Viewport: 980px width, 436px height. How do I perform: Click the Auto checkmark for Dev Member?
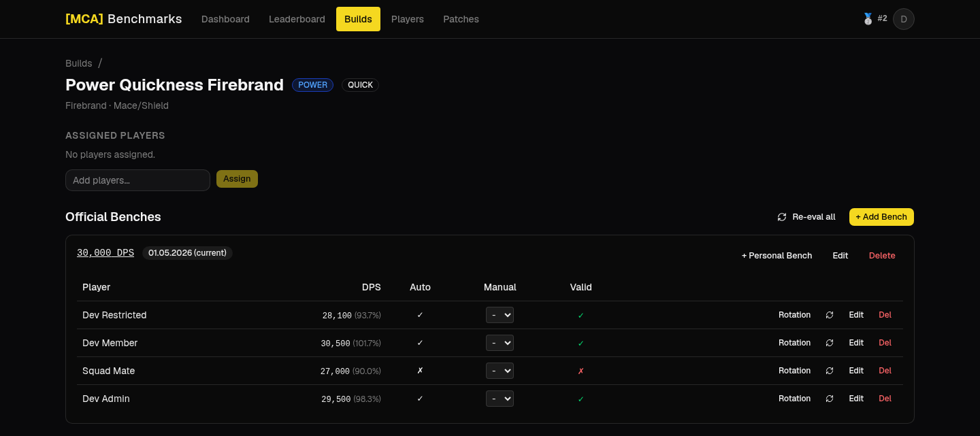point(420,343)
